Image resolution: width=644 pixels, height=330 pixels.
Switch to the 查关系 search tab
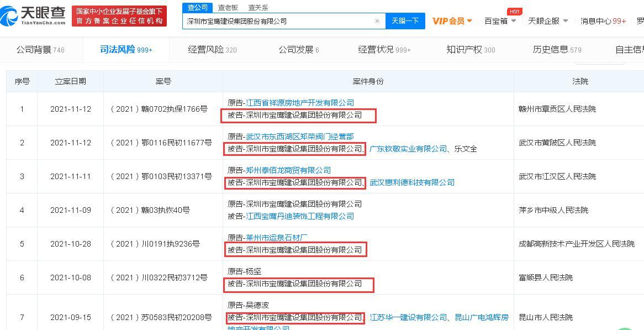[258, 7]
